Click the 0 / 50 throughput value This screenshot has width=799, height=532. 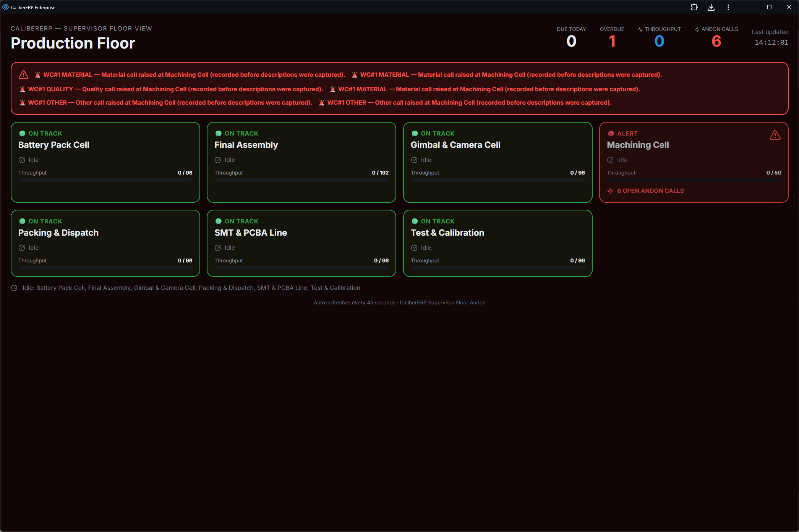774,173
